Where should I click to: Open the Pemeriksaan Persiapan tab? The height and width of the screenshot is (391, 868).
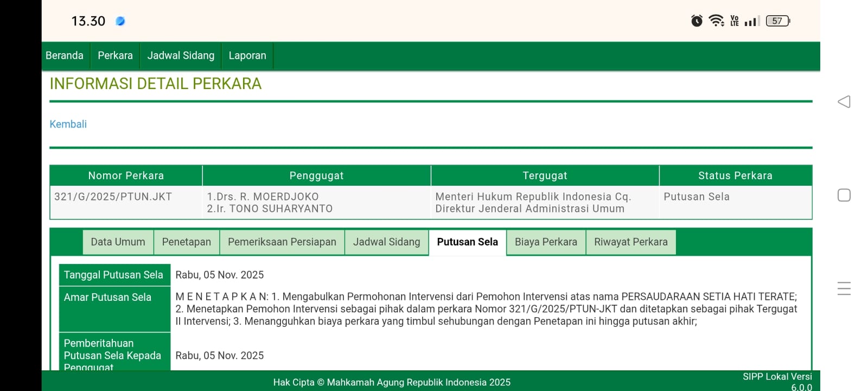point(282,242)
